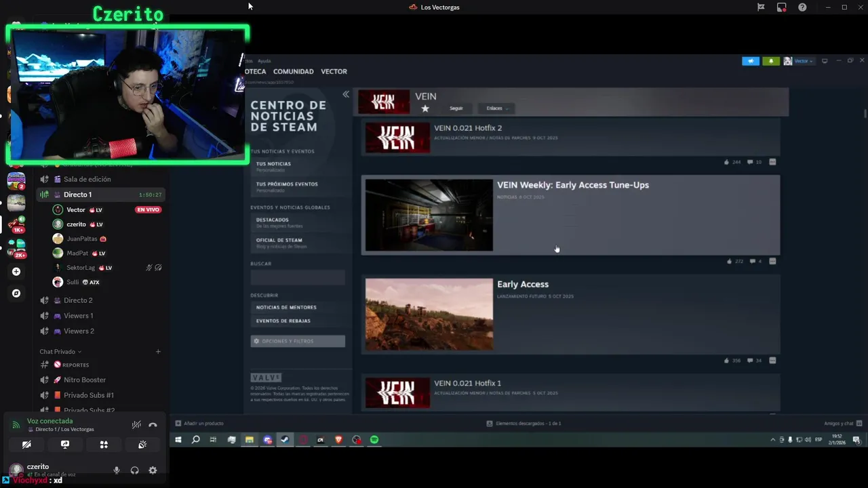Click Discord Discover compass icon
The image size is (868, 488).
[x=16, y=293]
